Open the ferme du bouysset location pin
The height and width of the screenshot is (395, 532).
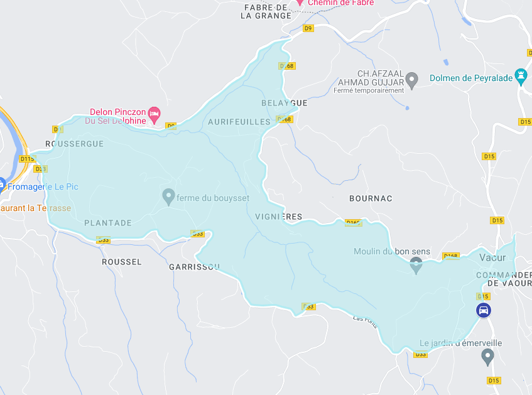tap(168, 197)
